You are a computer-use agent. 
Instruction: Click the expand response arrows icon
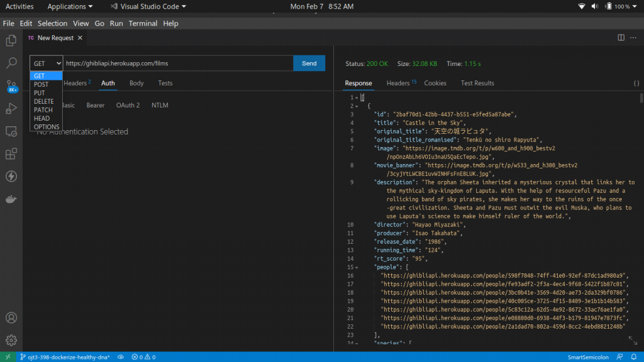tap(633, 340)
